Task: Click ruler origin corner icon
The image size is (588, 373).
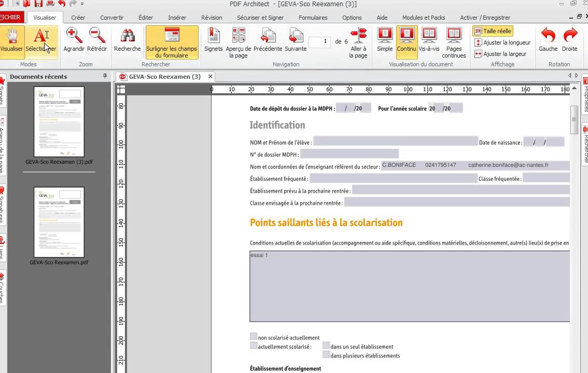Action: [x=121, y=89]
